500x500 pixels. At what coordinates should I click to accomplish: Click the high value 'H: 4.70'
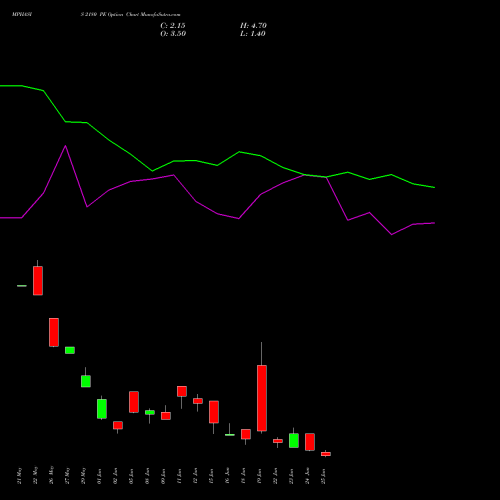pos(253,26)
